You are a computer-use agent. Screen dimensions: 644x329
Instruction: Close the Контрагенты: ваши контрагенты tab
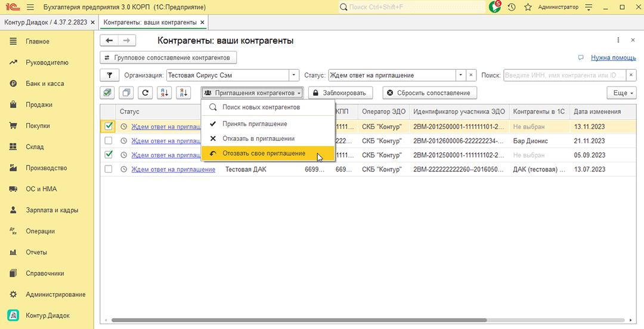[x=203, y=22]
